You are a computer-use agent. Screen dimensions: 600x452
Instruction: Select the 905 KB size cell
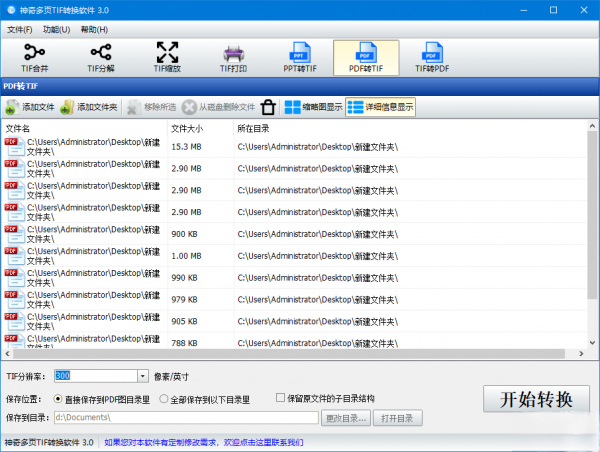(x=184, y=321)
